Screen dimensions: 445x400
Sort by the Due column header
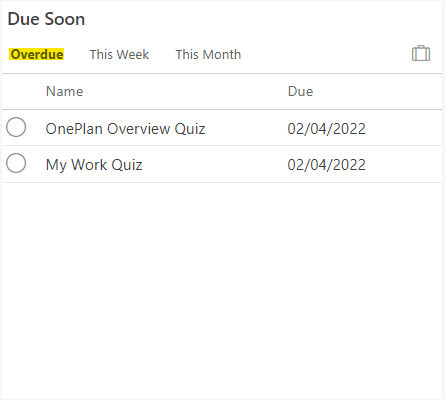(300, 91)
